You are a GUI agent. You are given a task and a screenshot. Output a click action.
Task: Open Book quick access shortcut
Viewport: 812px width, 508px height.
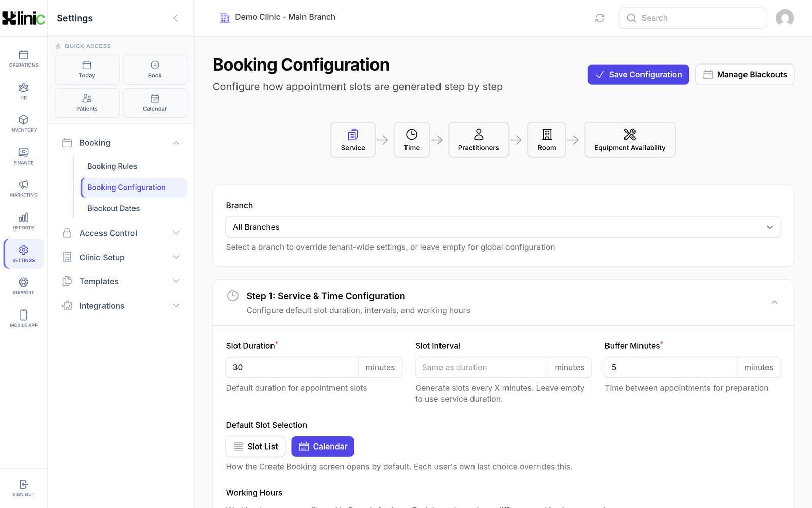point(155,70)
